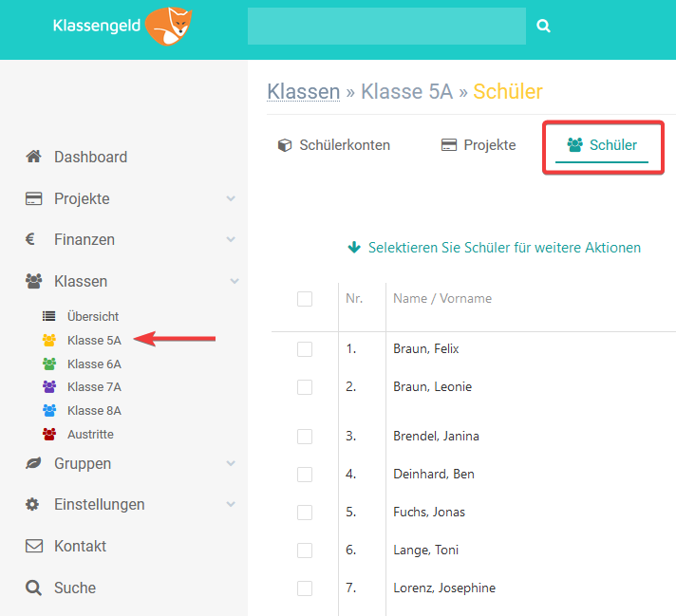Click the Gruppen leaf icon

tap(34, 463)
